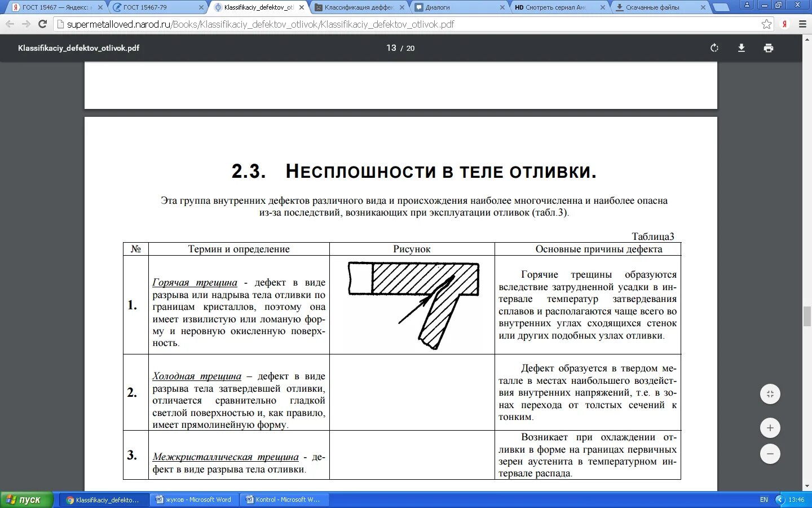812x508 pixels.
Task: Open a new browser tab
Action: point(721,7)
